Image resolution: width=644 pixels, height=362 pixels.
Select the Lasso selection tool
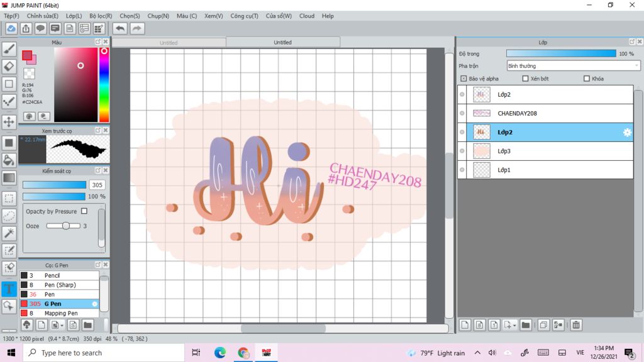pos(9,216)
